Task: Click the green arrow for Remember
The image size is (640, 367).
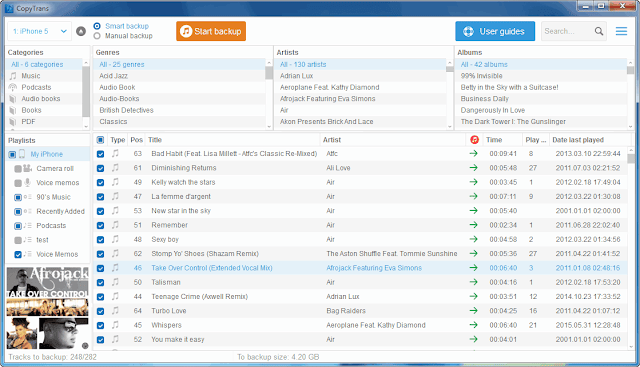Action: (473, 225)
